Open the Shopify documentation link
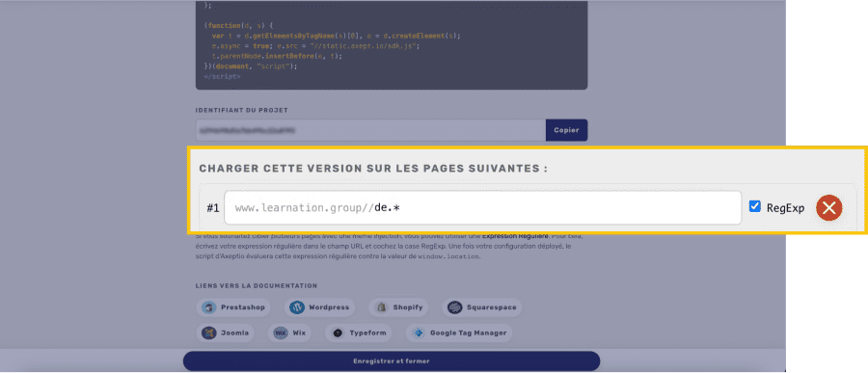The height and width of the screenshot is (373, 868). pyautogui.click(x=398, y=307)
